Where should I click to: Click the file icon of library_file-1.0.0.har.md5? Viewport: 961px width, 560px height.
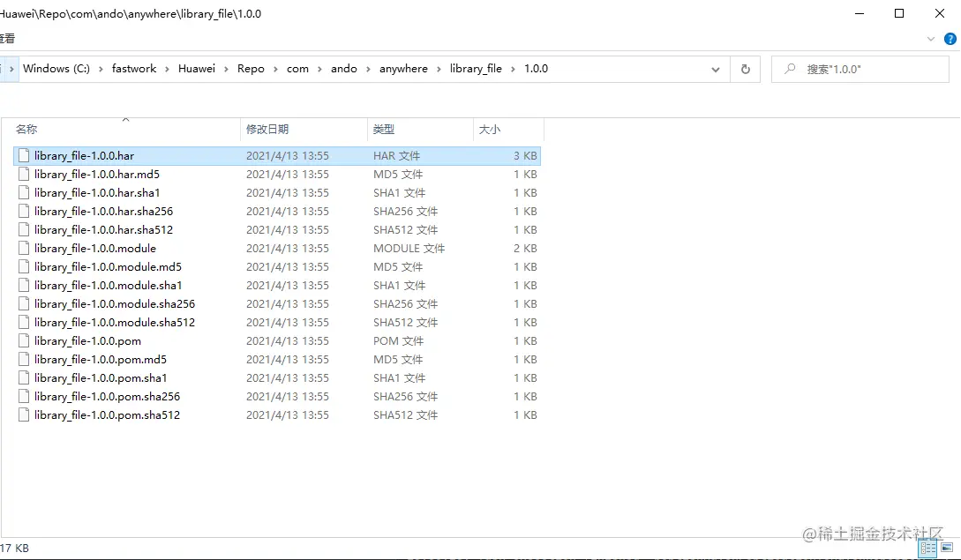point(24,174)
